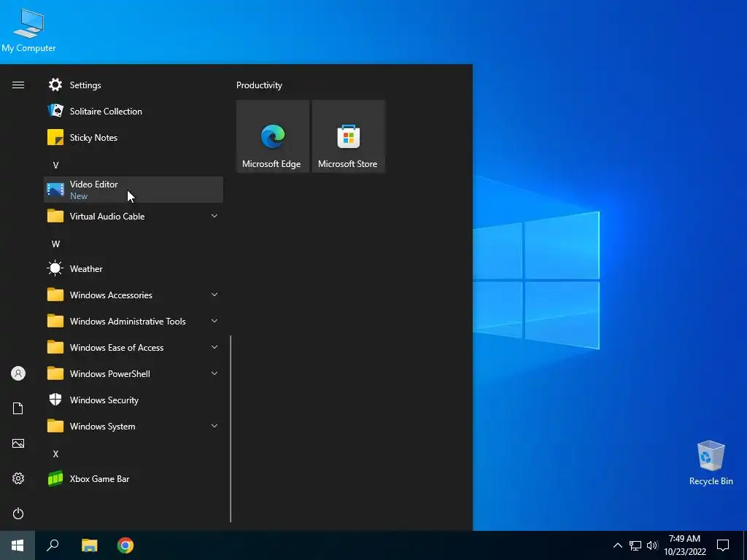747x560 pixels.
Task: Click the Windows Ease of Access folder label
Action: click(x=117, y=348)
